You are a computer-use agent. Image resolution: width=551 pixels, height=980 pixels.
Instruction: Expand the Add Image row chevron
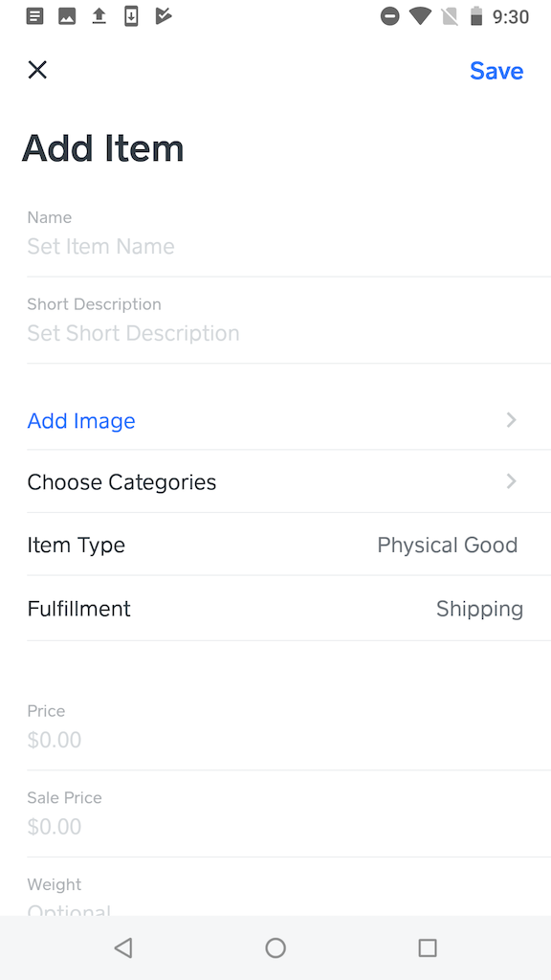pyautogui.click(x=511, y=420)
